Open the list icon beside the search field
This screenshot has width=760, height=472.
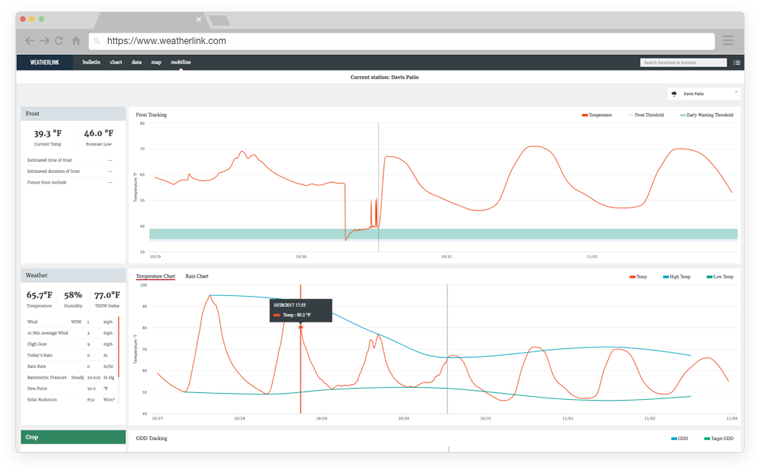[737, 63]
